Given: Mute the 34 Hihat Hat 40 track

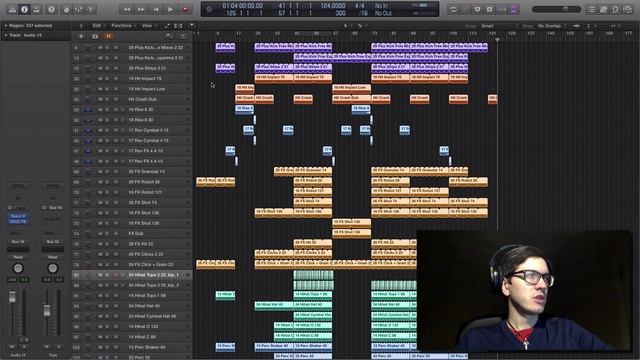Looking at the screenshot, I should [100, 306].
